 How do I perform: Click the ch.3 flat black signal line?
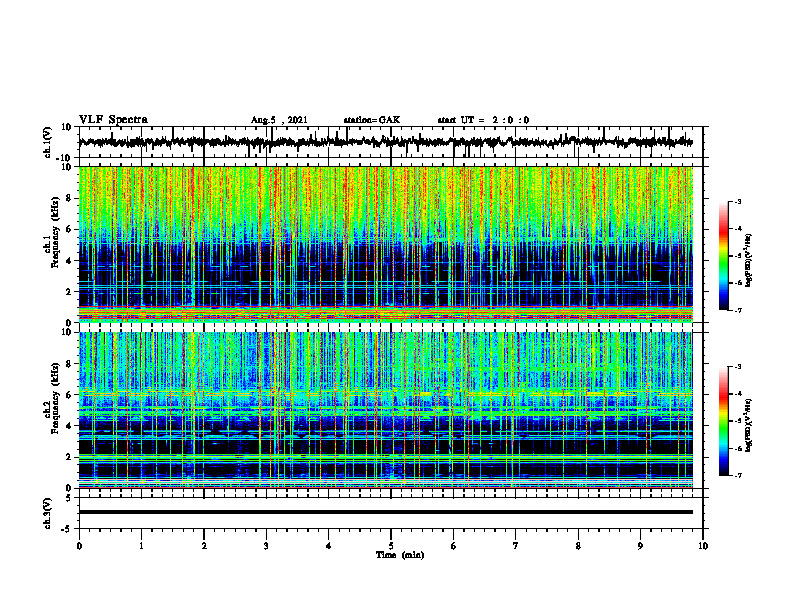pyautogui.click(x=385, y=512)
